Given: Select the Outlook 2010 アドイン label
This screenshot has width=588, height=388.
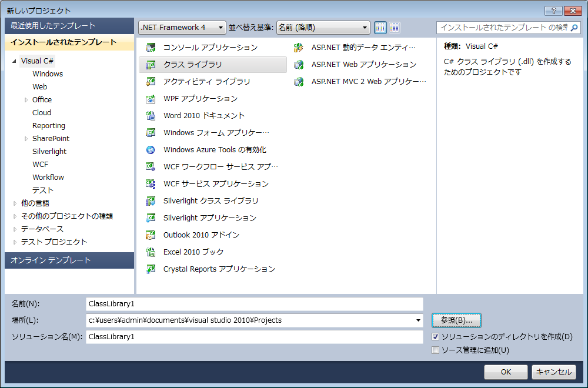Looking at the screenshot, I should click(x=201, y=235).
